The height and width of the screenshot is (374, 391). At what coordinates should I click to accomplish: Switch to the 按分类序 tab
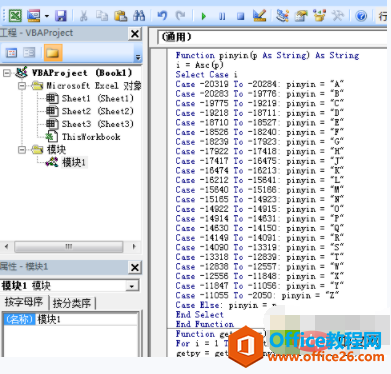(x=72, y=303)
